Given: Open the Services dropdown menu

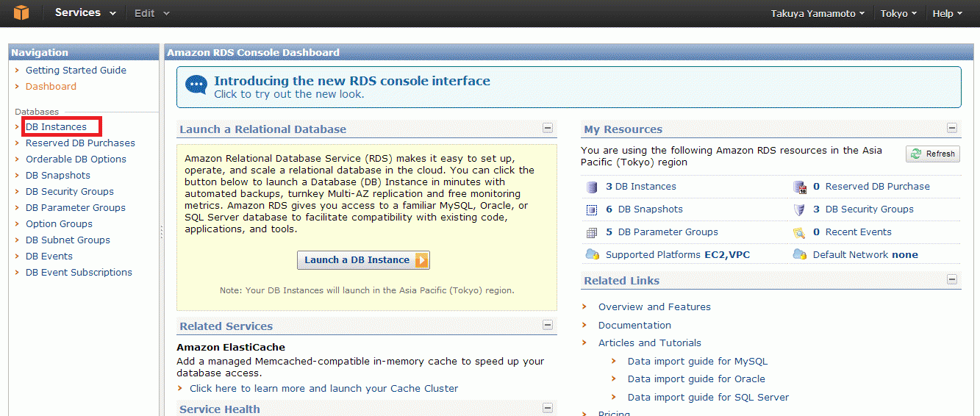Looking at the screenshot, I should (x=85, y=12).
